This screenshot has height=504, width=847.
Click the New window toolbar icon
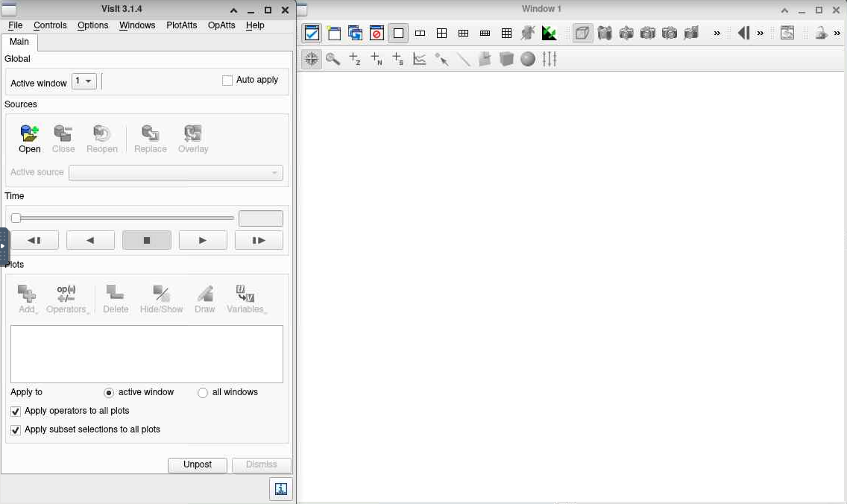point(334,34)
